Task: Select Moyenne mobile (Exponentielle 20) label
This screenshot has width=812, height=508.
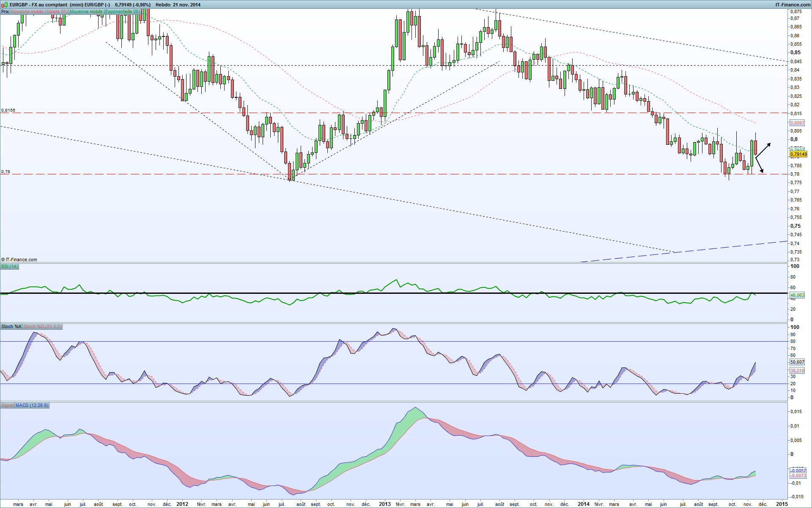Action: pos(104,11)
